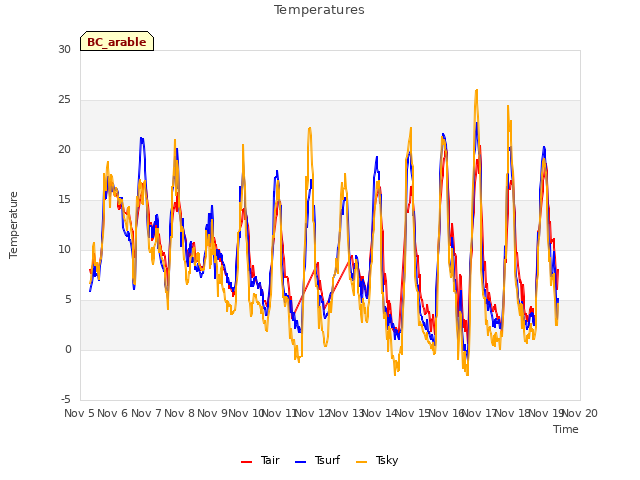
Task: Click the blue Tsurf legend marker
Action: (x=300, y=462)
